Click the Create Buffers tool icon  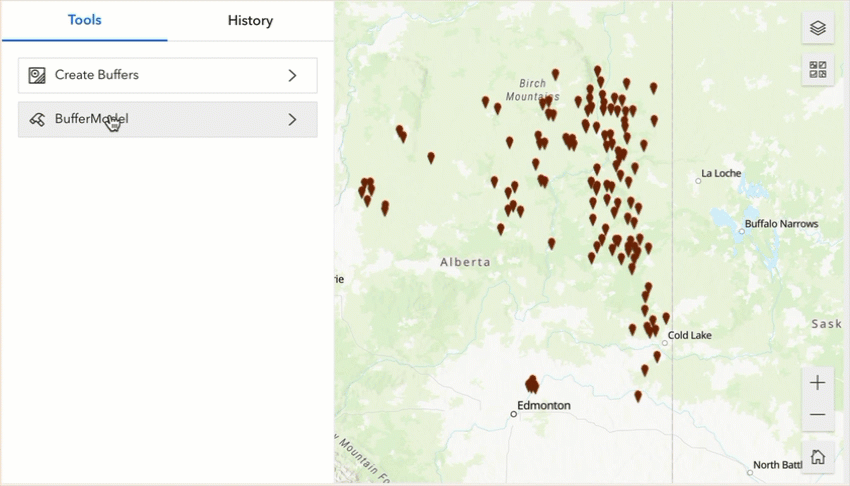tap(37, 75)
